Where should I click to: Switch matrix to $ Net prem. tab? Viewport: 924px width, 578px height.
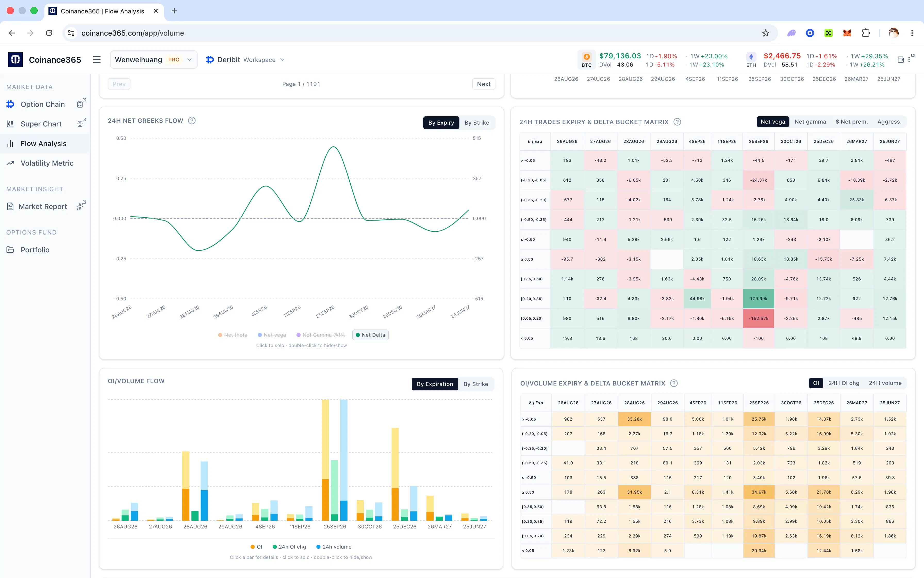(852, 122)
